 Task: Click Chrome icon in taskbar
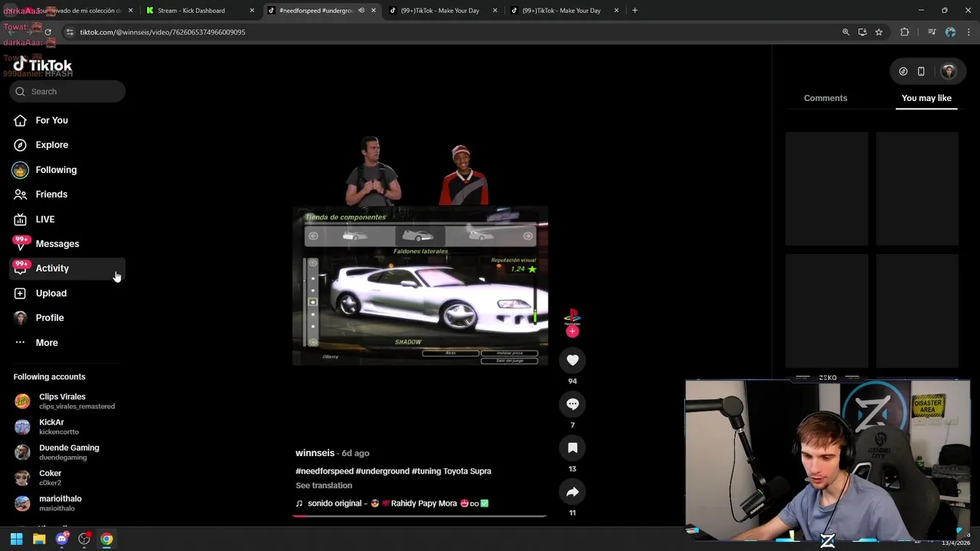point(106,540)
